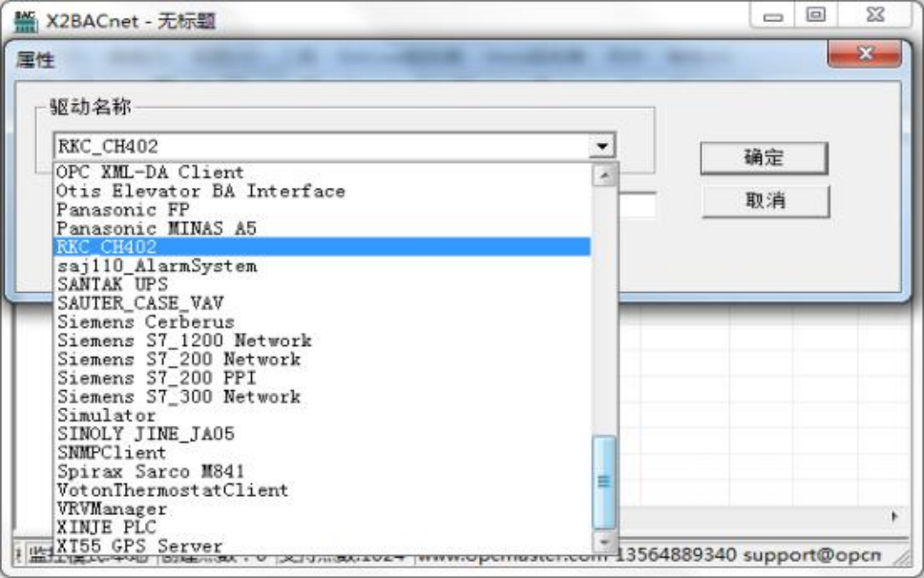Pick saj110_AlarmSystem driver
924x578 pixels.
click(x=323, y=265)
